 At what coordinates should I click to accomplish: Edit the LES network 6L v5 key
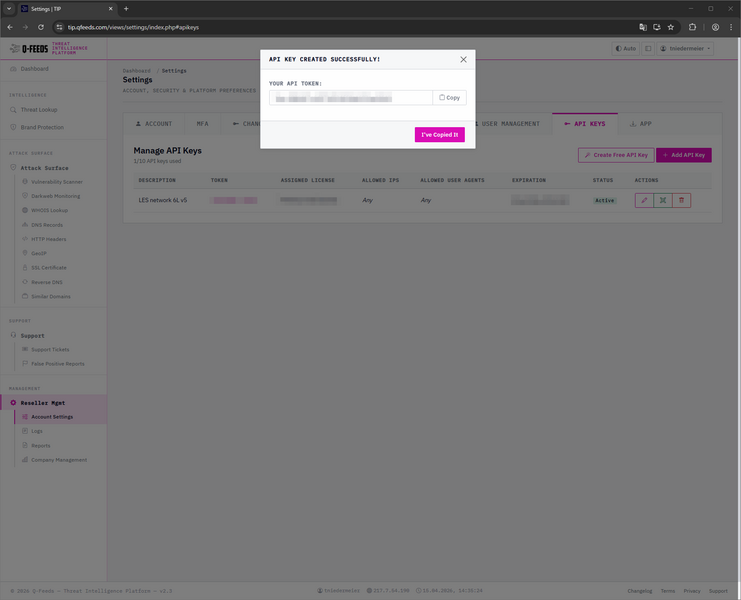[x=644, y=200]
